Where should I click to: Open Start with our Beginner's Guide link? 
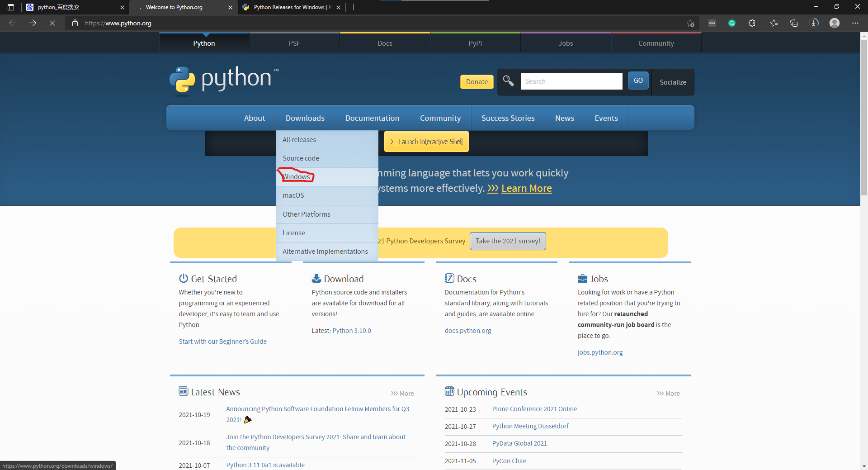point(223,342)
